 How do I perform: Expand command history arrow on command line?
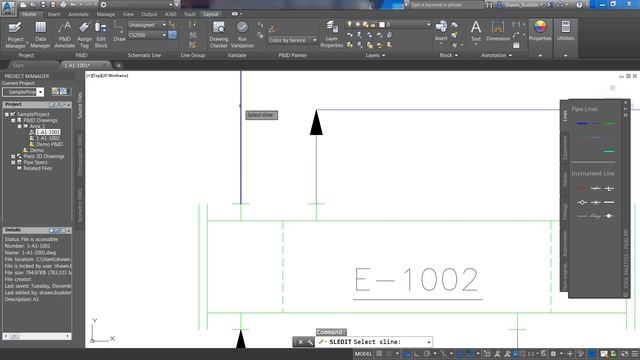coord(429,342)
